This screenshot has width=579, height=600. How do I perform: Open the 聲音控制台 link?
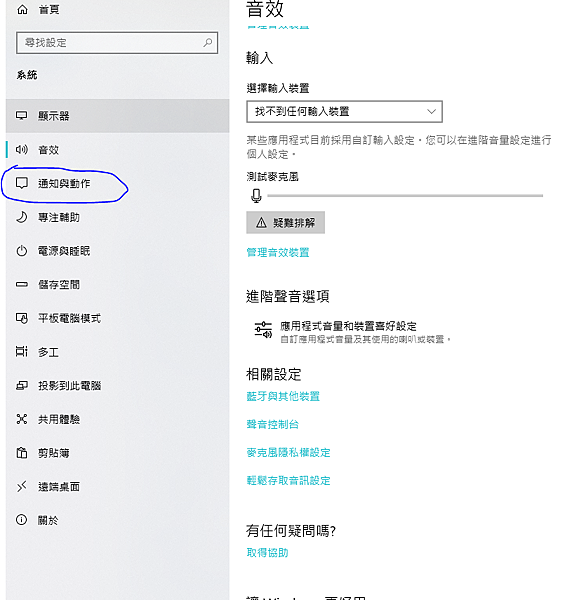pyautogui.click(x=272, y=424)
